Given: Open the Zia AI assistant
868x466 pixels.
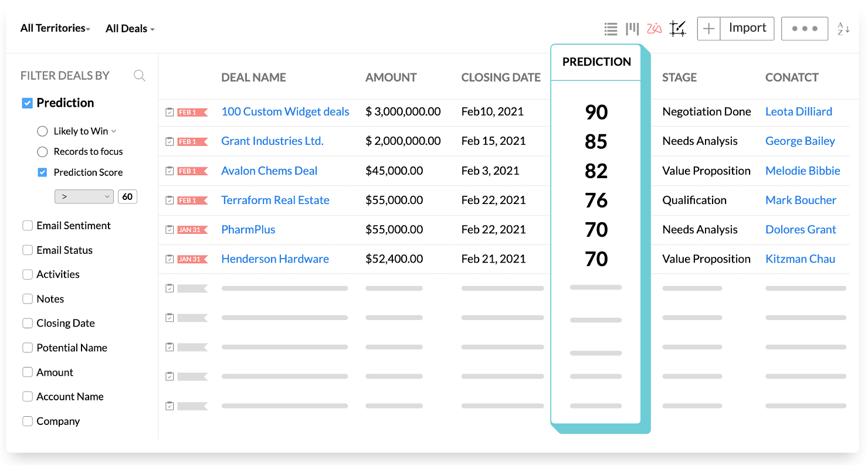Looking at the screenshot, I should [x=654, y=28].
